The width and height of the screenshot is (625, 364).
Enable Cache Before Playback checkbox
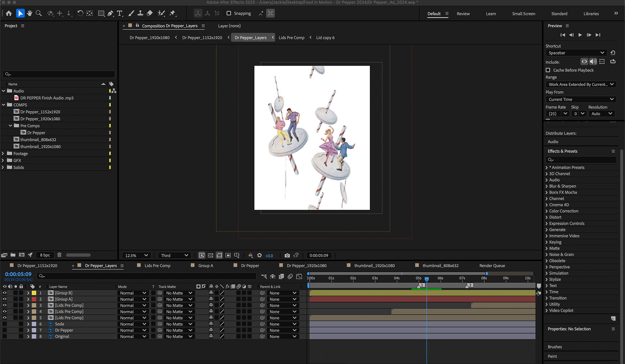[x=548, y=70]
